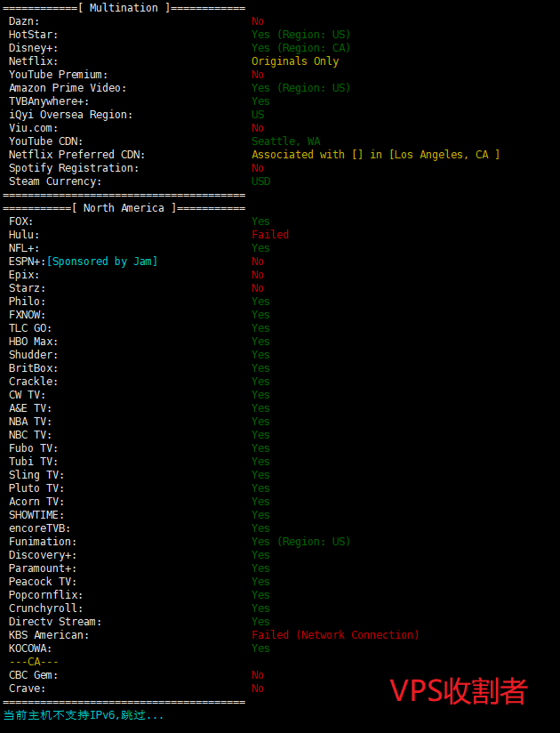
Task: Click the YouTube CDN Seattle, WA value
Action: 286,141
